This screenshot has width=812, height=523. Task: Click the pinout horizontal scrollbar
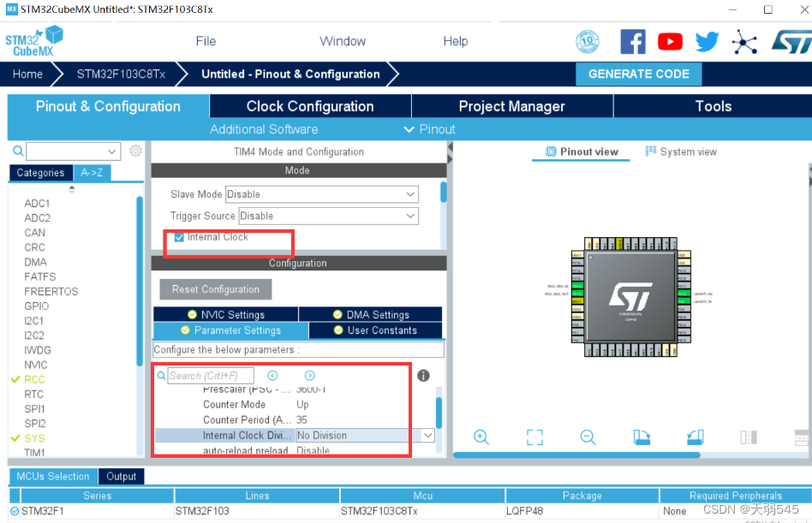click(x=576, y=455)
